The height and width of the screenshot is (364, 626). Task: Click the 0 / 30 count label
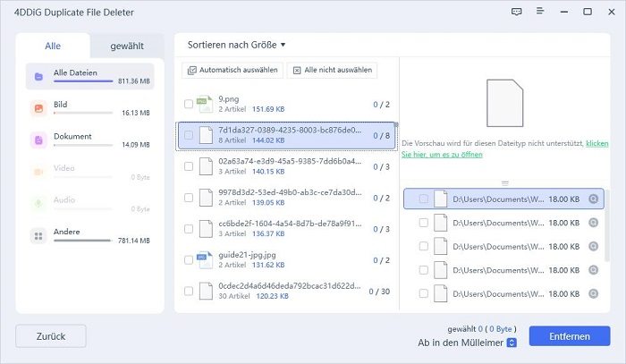pyautogui.click(x=379, y=292)
